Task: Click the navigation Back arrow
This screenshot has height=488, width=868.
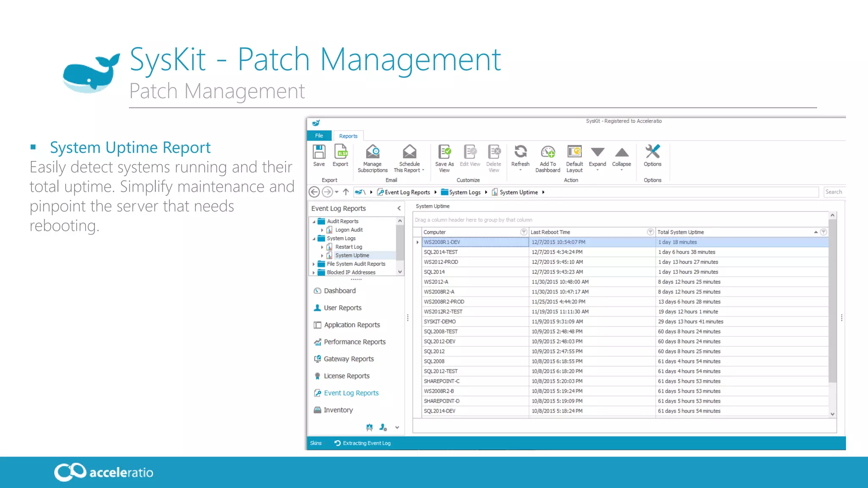Action: coord(314,192)
